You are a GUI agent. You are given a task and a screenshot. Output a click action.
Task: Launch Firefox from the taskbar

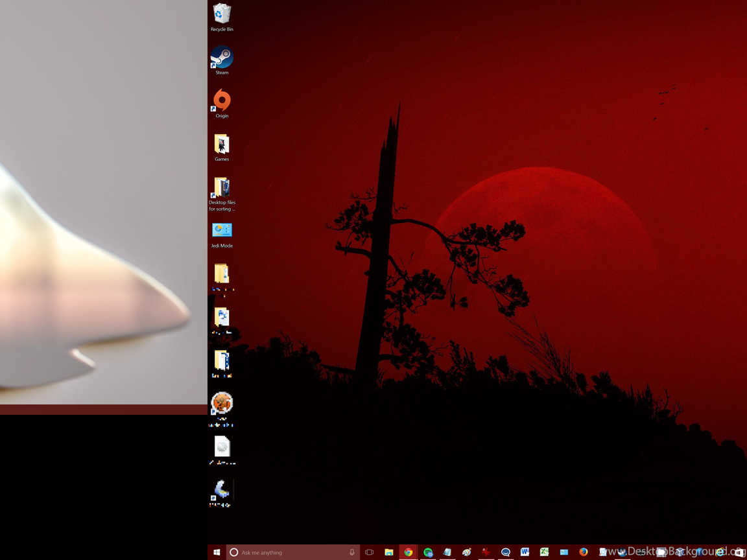[x=583, y=552]
